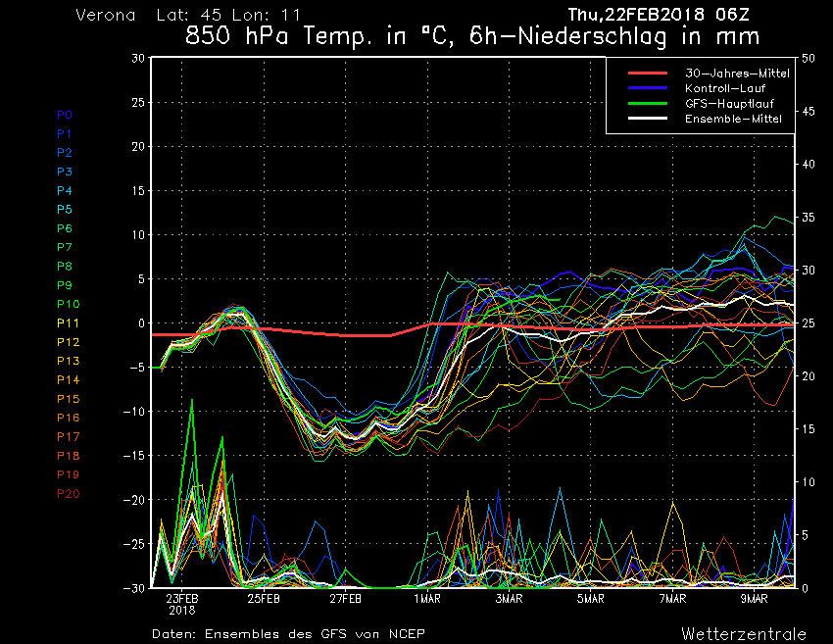Select the 'Lat: 45 Lon: 11' coordinates text
The image size is (833, 644).
coord(228,15)
